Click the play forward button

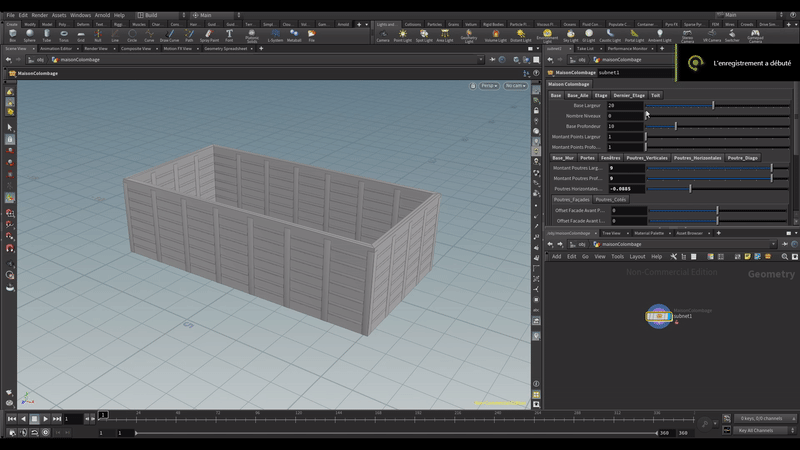(45, 419)
